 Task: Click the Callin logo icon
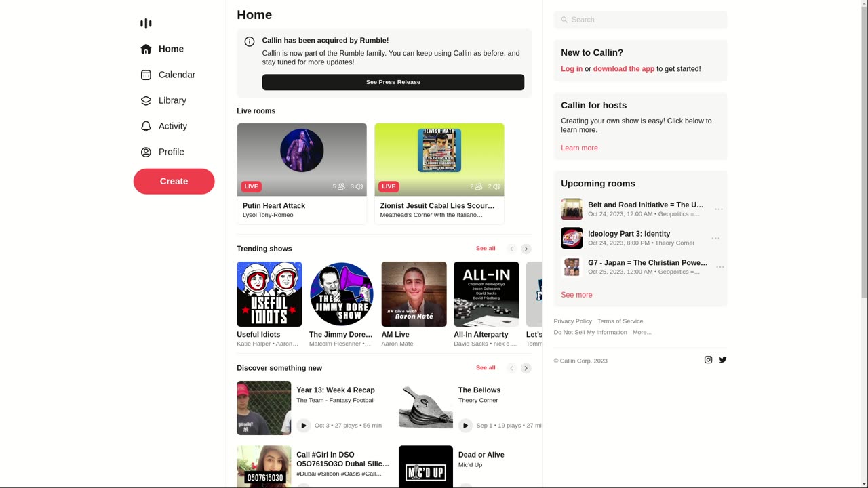point(146,23)
